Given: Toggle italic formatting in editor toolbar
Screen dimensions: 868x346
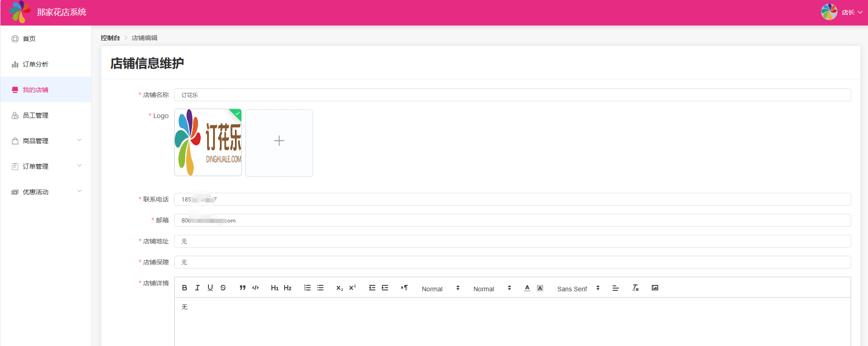Looking at the screenshot, I should [x=198, y=288].
